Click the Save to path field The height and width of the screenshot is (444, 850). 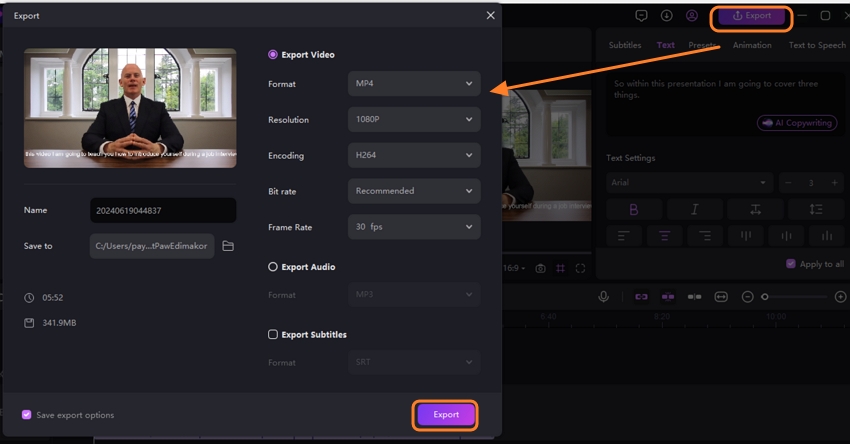click(x=152, y=246)
